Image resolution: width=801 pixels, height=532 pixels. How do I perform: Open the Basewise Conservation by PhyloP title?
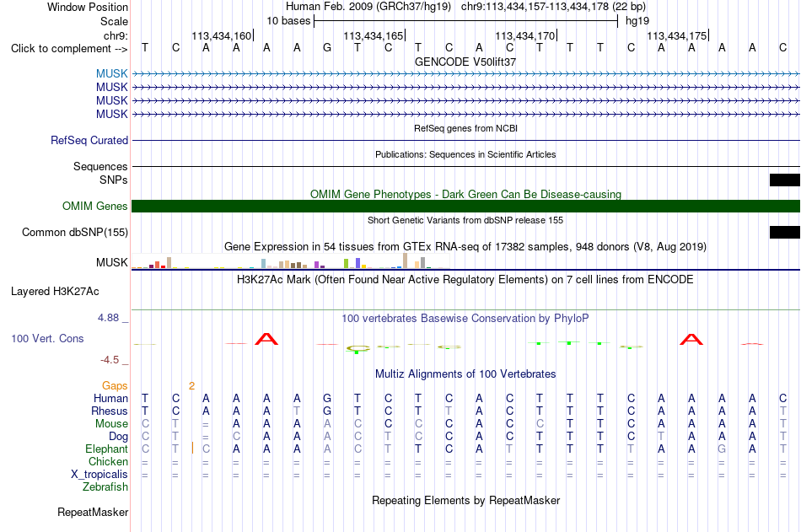(x=465, y=319)
